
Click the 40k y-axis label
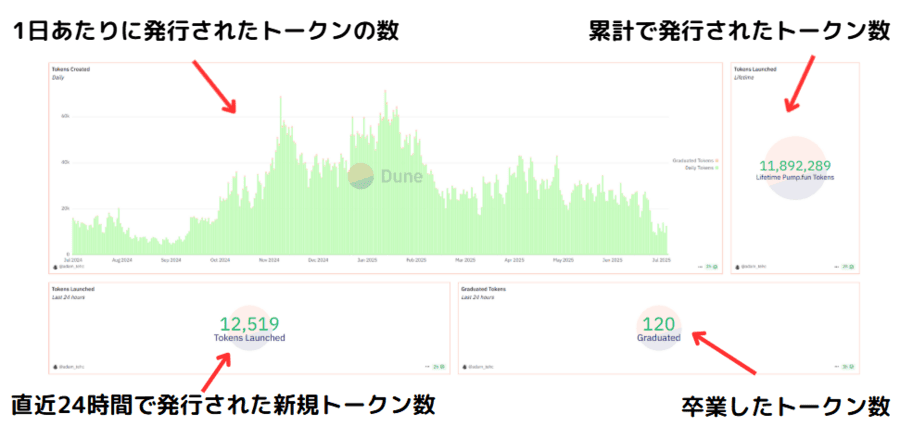coord(65,162)
